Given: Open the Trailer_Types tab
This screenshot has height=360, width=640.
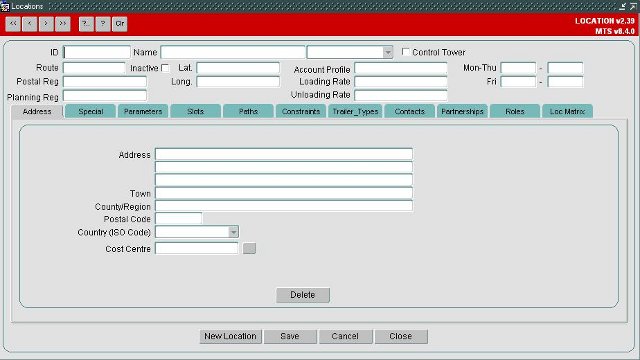Looking at the screenshot, I should 355,111.
